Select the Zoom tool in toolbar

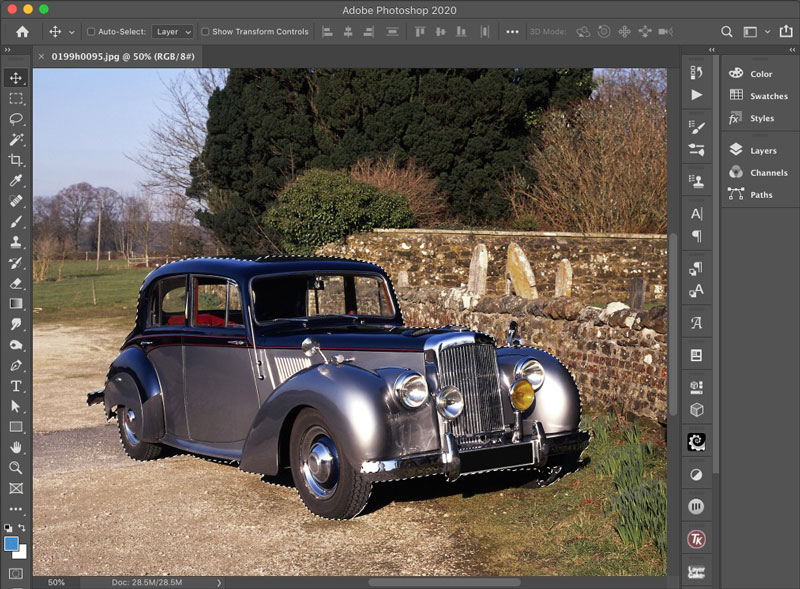(16, 467)
